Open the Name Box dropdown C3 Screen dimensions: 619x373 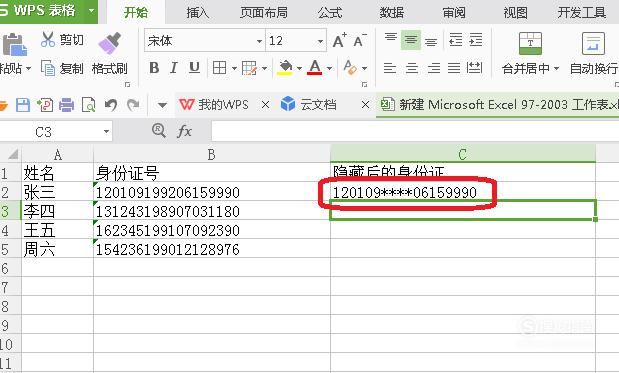tap(106, 131)
